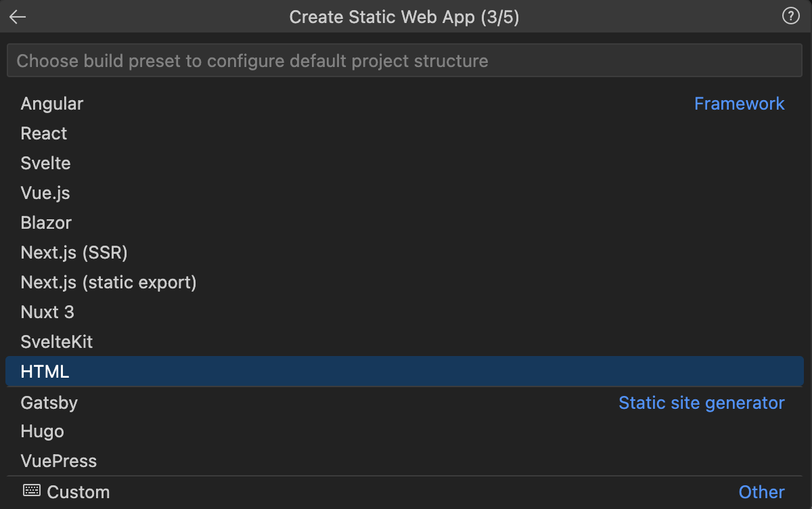
Task: Select the Blazor framework option
Action: [45, 223]
